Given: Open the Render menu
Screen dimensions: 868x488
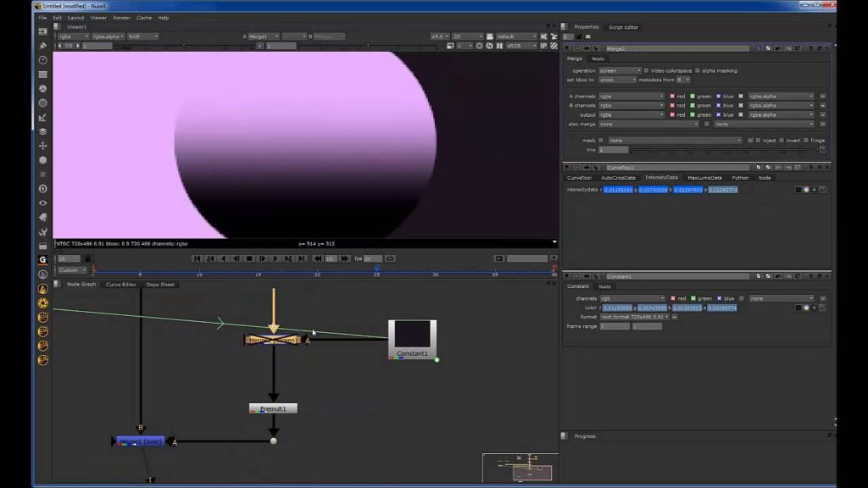Looking at the screenshot, I should (x=121, y=18).
